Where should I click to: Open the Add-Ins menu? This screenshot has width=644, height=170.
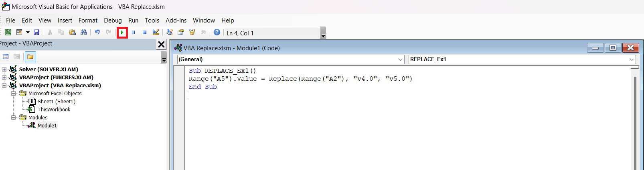176,20
